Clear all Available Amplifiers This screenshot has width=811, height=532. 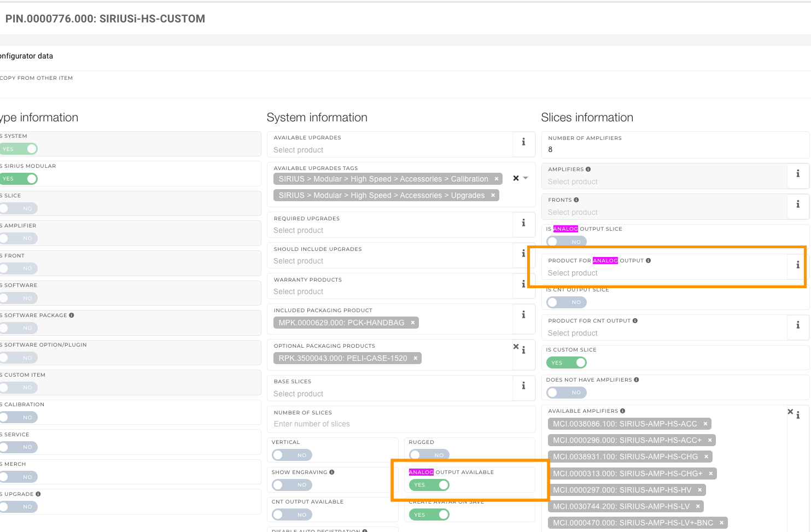tap(790, 412)
